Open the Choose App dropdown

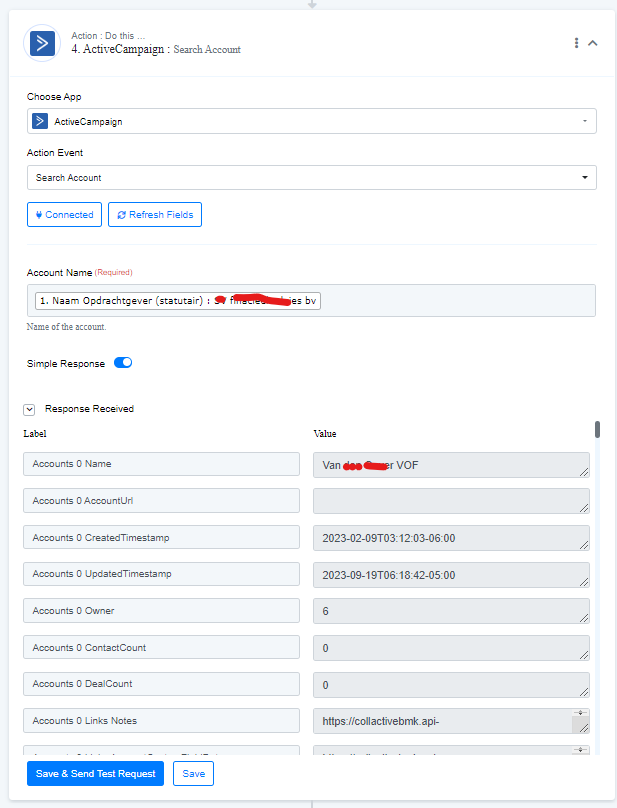[x=311, y=121]
